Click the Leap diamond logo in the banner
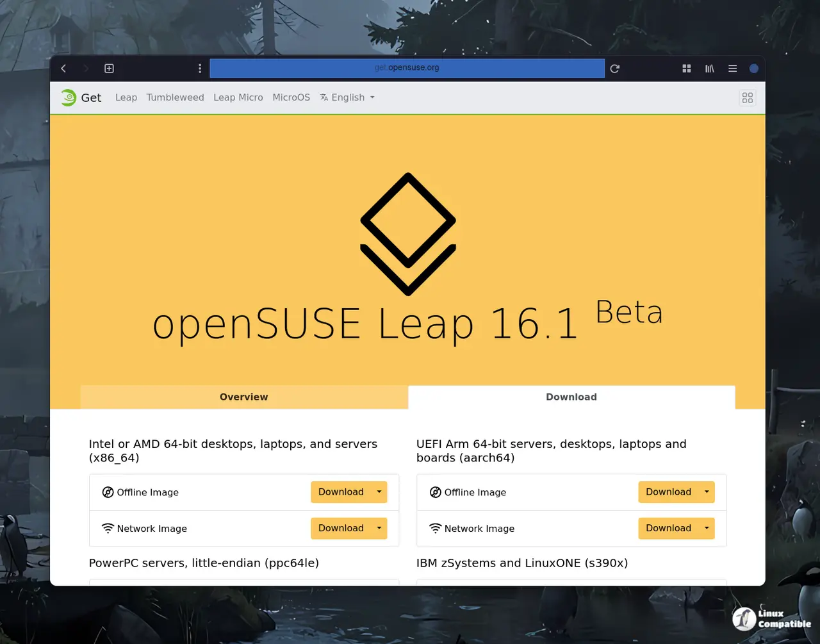 pyautogui.click(x=408, y=234)
